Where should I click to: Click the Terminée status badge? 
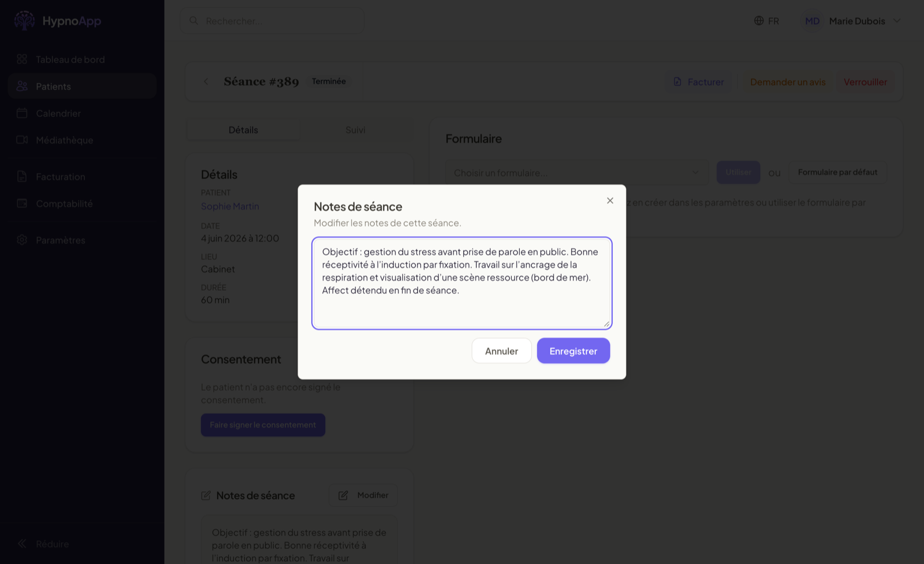pyautogui.click(x=329, y=81)
